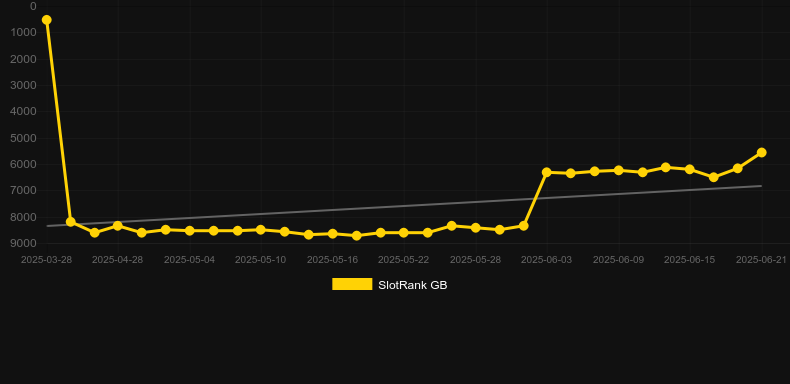Click the y-axis value 8000
790x384 pixels.
[24, 217]
